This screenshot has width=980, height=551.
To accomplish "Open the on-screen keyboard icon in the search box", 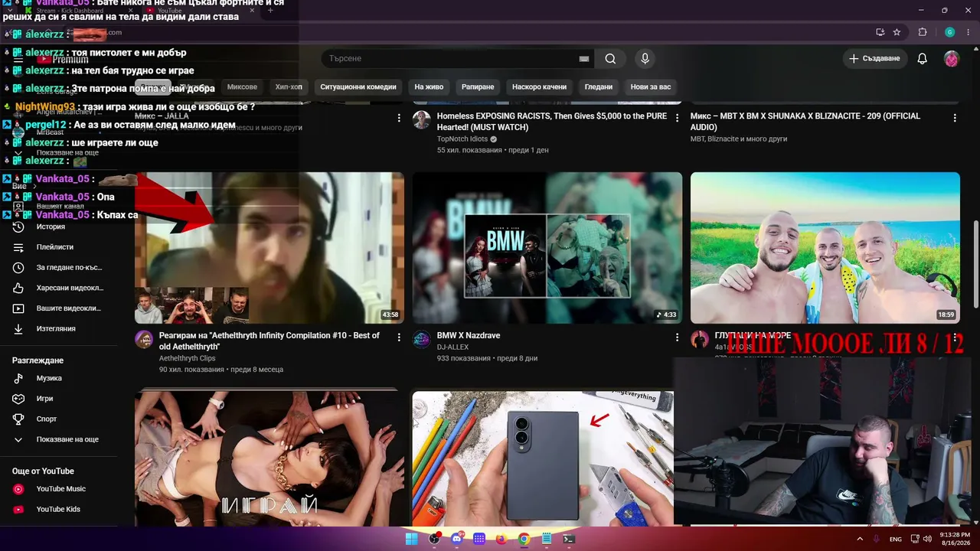I will click(584, 59).
